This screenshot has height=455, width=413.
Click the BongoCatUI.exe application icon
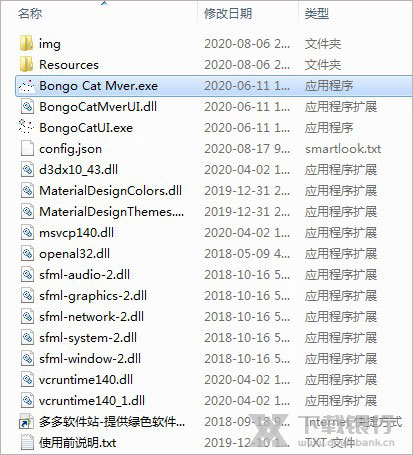[x=26, y=128]
